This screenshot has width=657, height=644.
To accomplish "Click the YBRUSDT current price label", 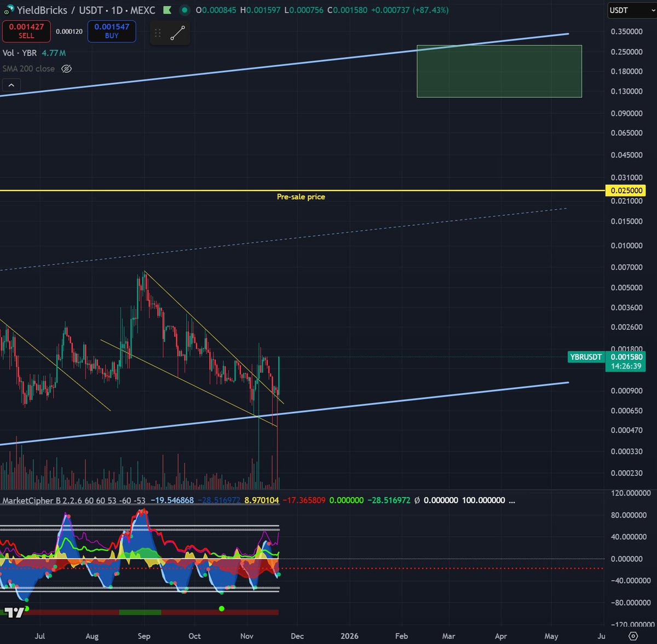I will point(586,357).
